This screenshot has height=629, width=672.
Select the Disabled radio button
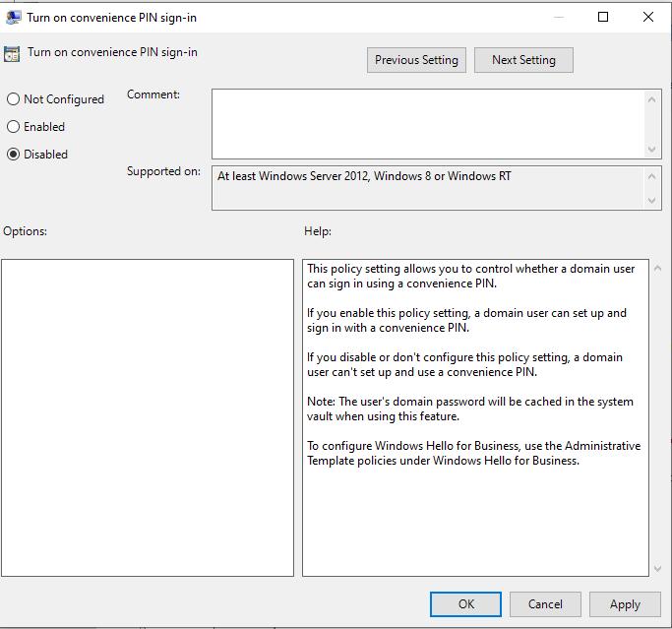tap(14, 155)
